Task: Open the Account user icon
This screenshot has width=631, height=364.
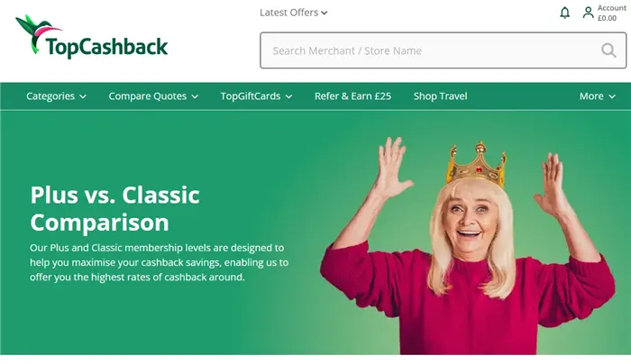Action: 588,13
